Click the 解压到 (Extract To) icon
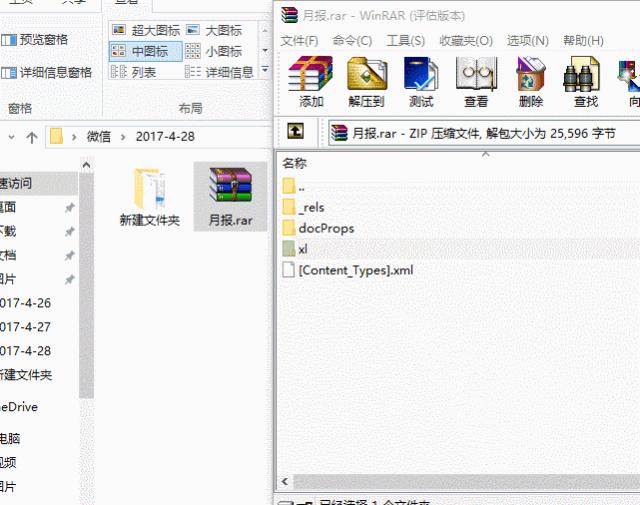The image size is (640, 505). coord(366,81)
